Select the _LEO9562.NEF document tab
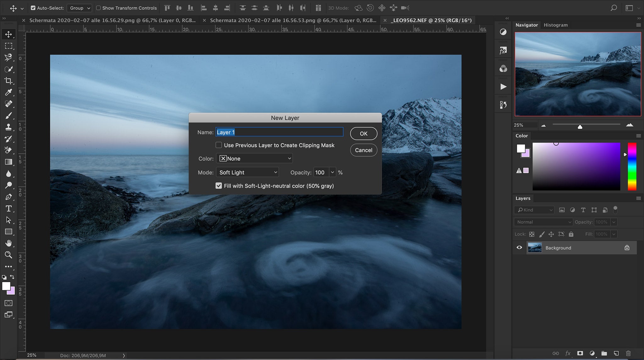This screenshot has width=644, height=360. [431, 20]
